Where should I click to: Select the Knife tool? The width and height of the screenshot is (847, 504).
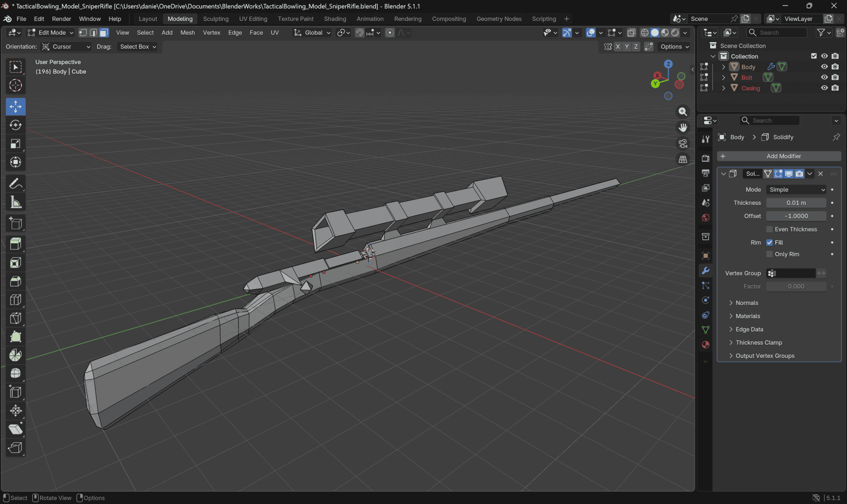16,318
